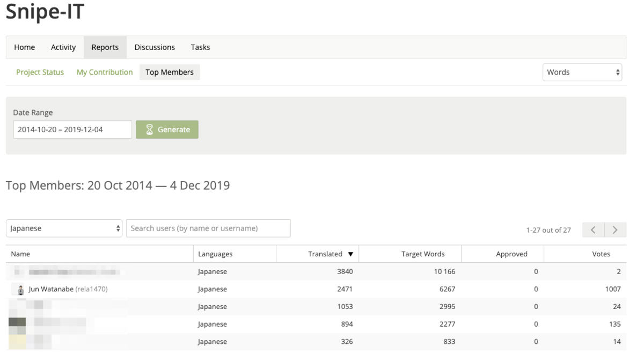The height and width of the screenshot is (352, 644).
Task: Click the votes value 14
Action: click(617, 342)
